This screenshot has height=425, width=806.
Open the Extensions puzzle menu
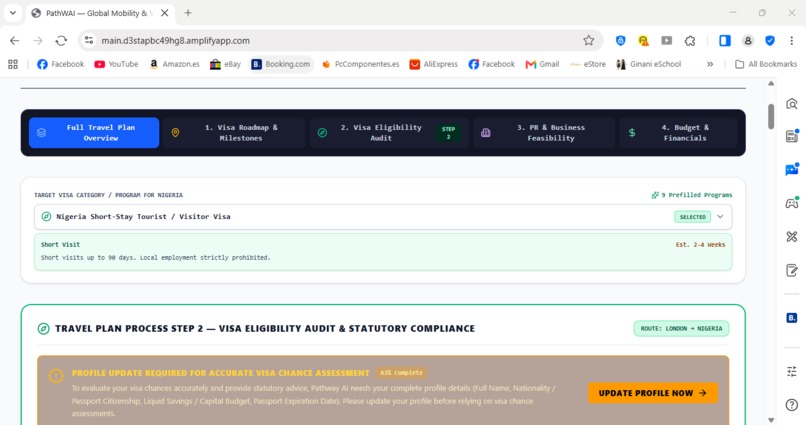click(690, 41)
